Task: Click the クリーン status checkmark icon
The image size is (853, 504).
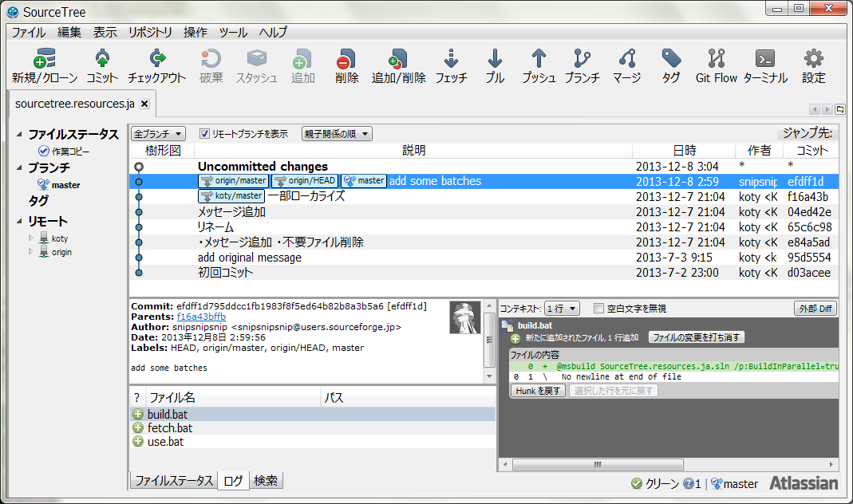Action: 637,483
